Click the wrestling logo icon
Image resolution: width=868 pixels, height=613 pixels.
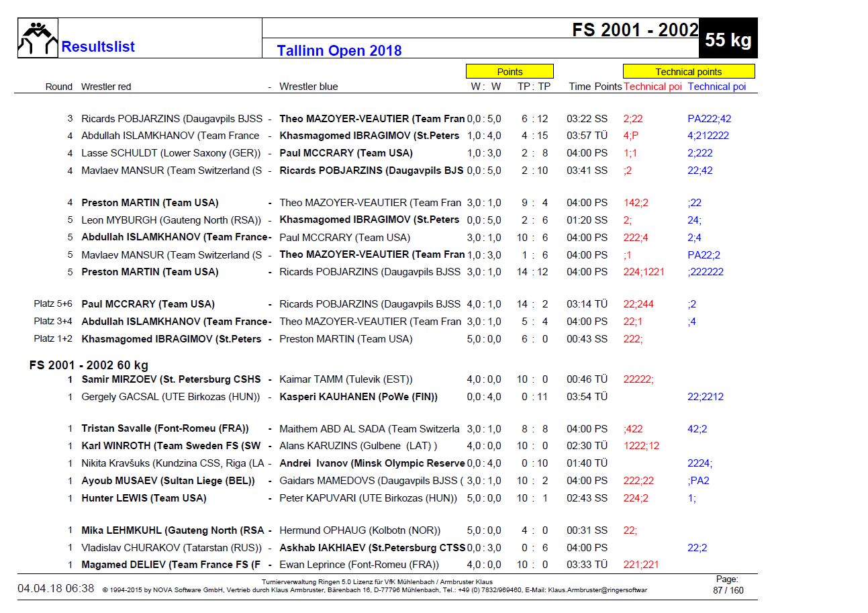click(38, 38)
